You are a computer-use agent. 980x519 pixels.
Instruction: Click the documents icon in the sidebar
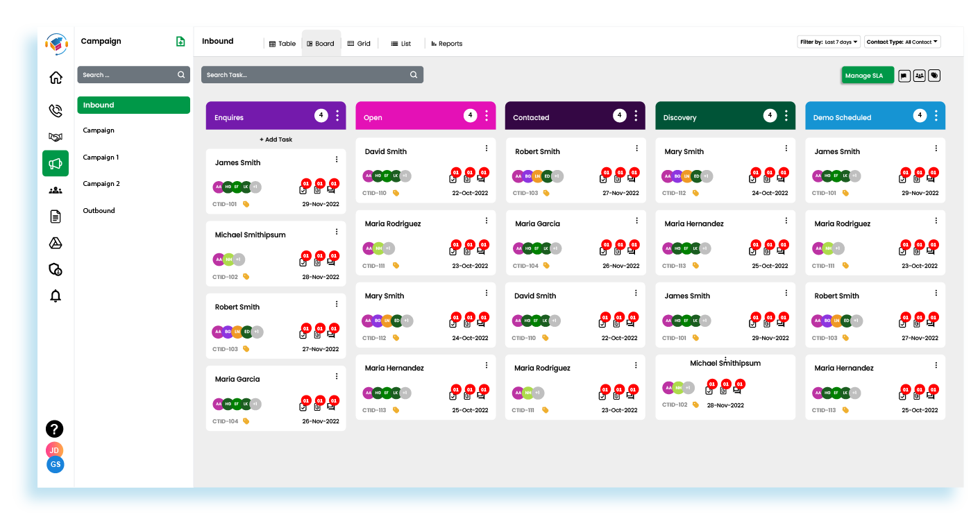56,216
